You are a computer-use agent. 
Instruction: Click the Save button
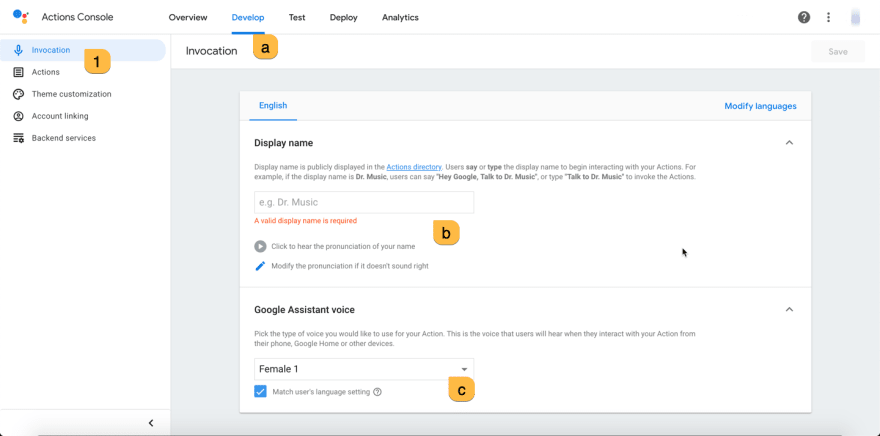838,52
